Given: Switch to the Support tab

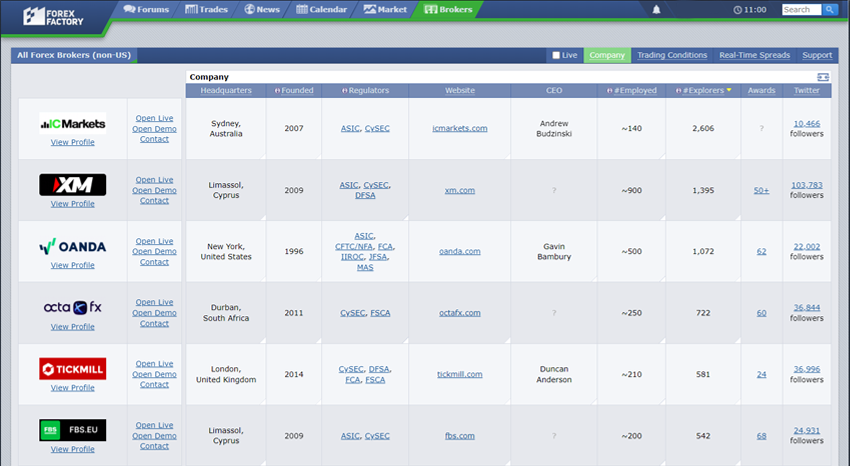Looking at the screenshot, I should (817, 55).
